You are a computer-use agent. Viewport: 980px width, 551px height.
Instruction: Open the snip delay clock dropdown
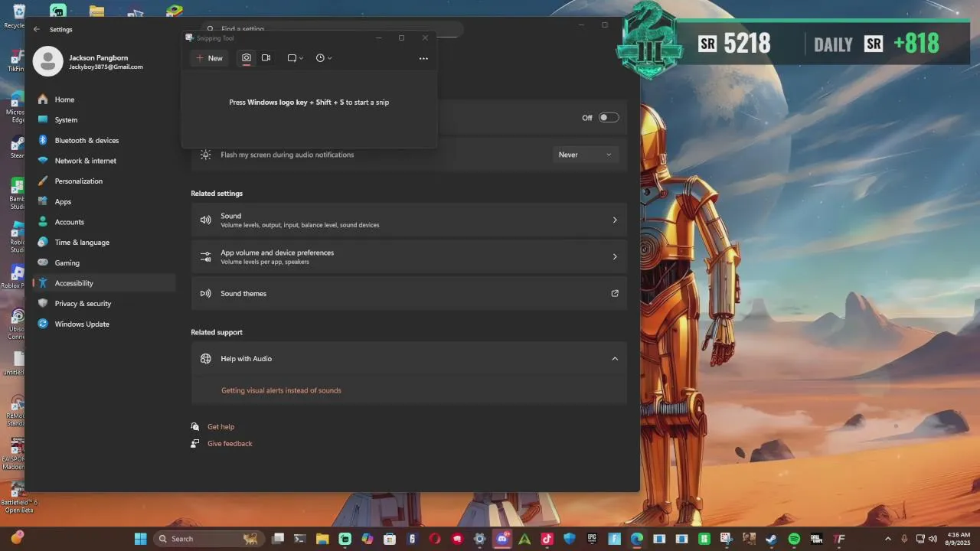click(324, 58)
